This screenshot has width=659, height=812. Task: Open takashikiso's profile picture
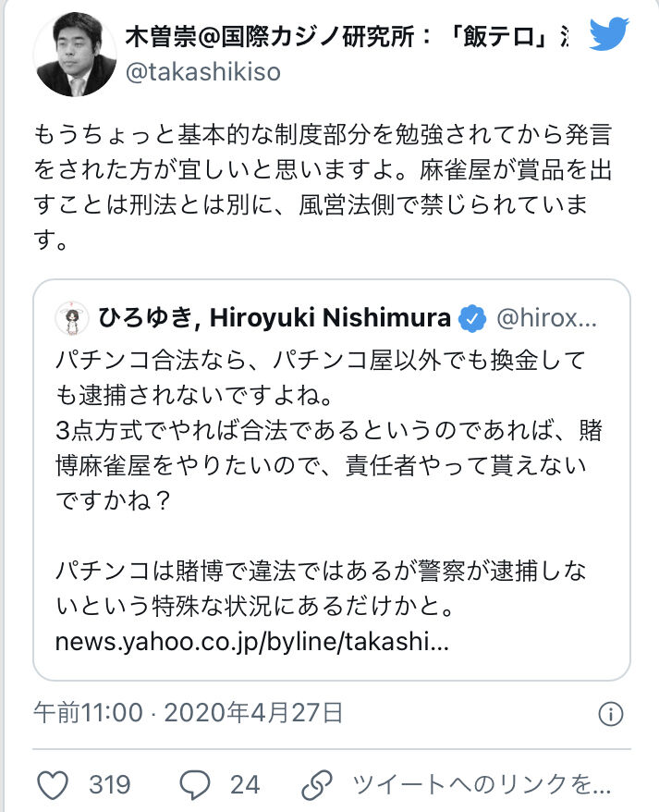point(75,55)
